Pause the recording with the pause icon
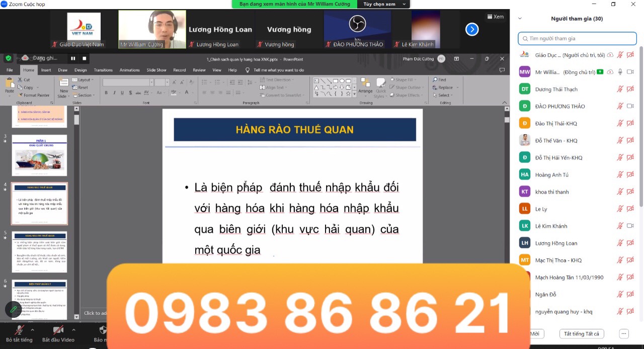This screenshot has width=644, height=349. point(73,58)
